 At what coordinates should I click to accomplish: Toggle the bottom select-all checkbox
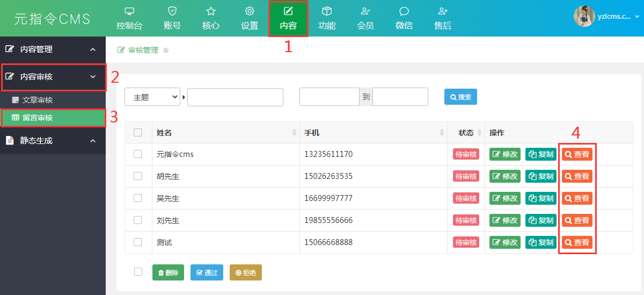tap(138, 272)
